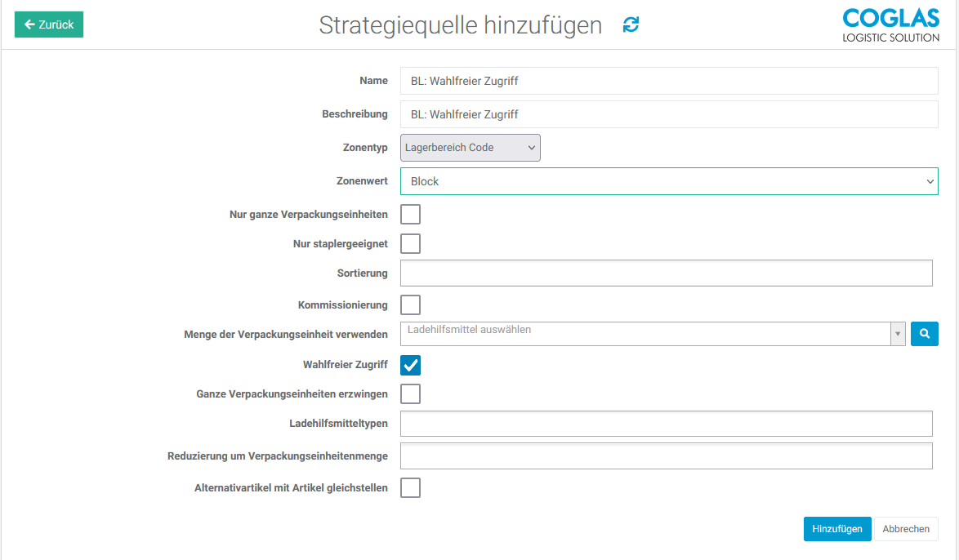The image size is (959, 560).
Task: Uncheck the Wahlfreier Zugriff checkbox
Action: click(410, 365)
